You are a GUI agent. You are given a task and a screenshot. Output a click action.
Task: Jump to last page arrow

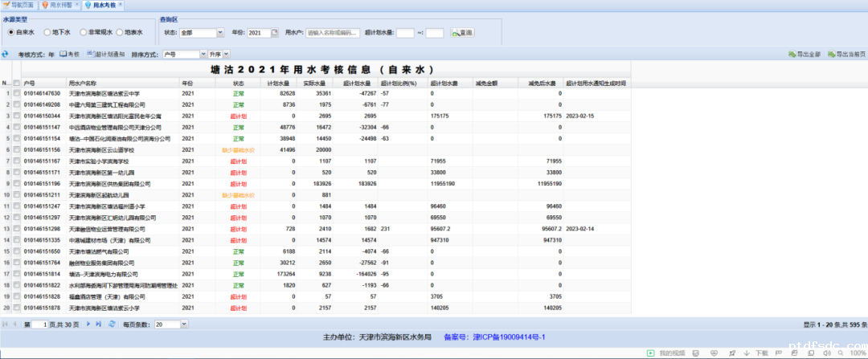[99, 324]
